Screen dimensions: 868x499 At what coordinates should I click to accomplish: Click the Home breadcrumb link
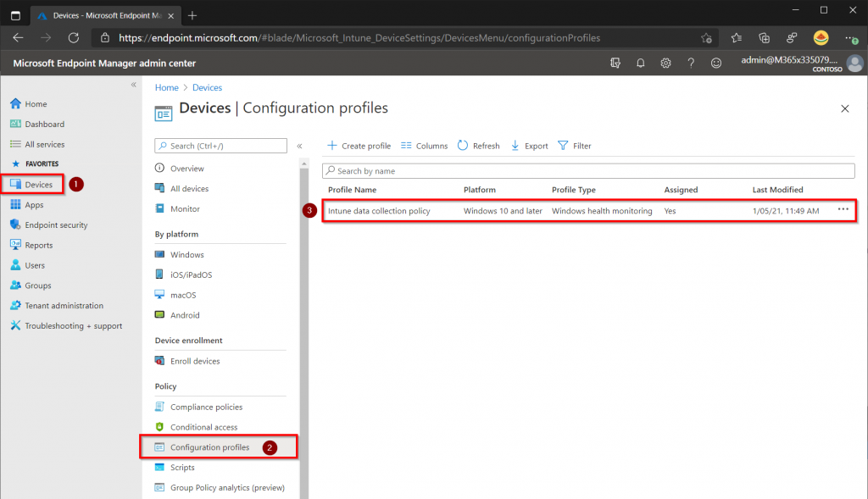pyautogui.click(x=167, y=87)
